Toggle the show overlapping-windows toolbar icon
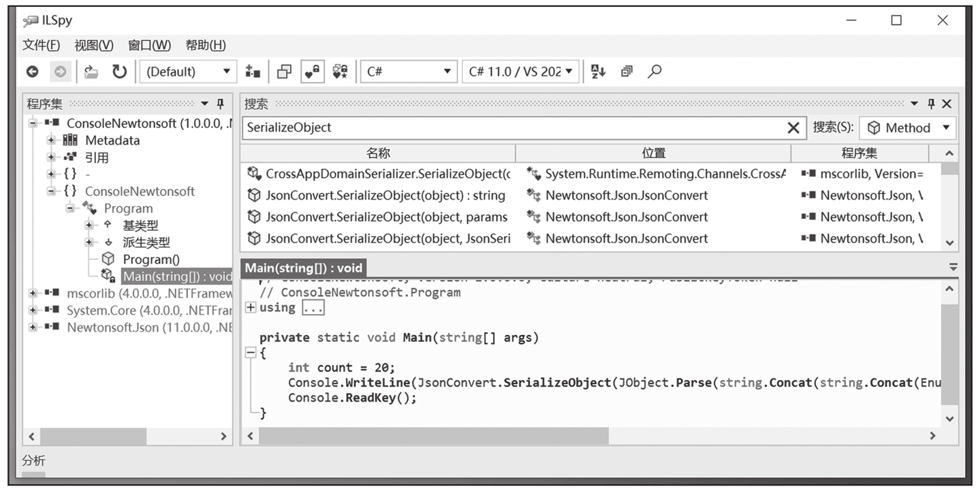This screenshot has width=980, height=493. 285,71
